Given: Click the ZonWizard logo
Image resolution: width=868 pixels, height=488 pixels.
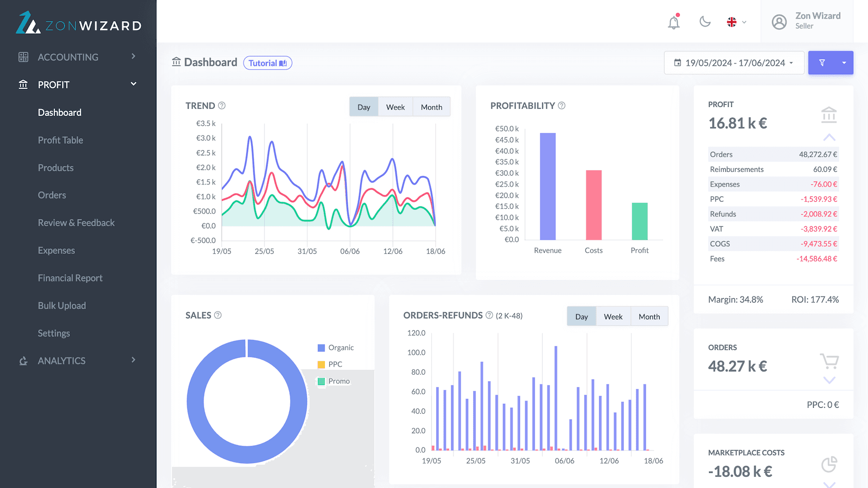Looking at the screenshot, I should (x=79, y=23).
